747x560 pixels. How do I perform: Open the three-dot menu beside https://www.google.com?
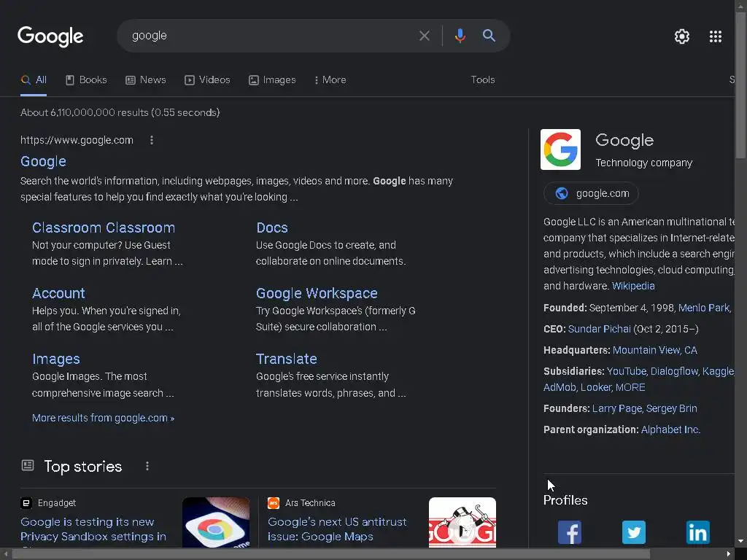coord(152,140)
